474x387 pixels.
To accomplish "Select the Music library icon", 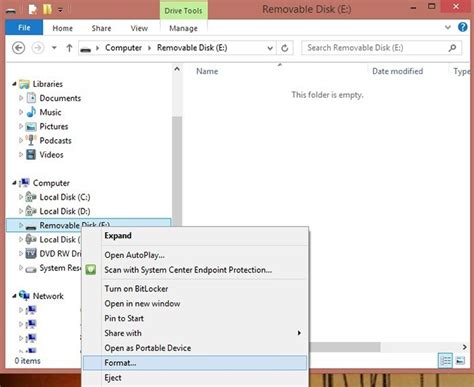I will pos(31,112).
